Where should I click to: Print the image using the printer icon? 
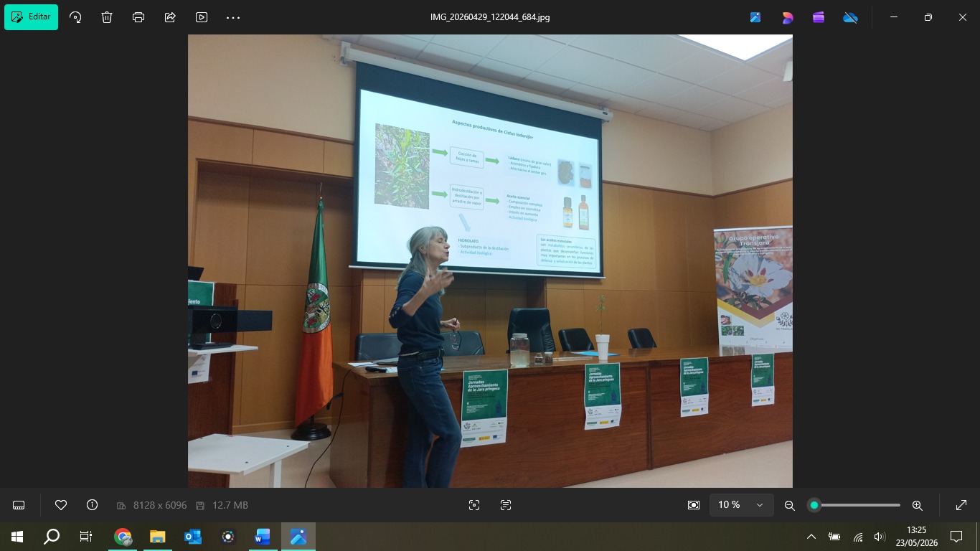138,17
